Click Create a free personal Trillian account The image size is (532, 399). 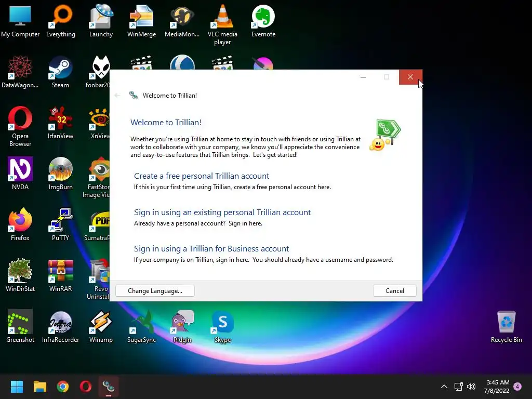pos(201,176)
